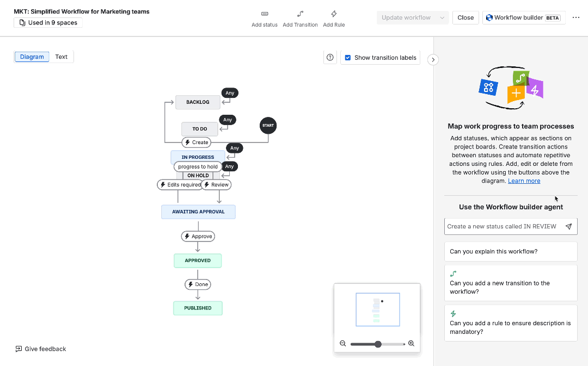
Task: Click the Any badge beside ON HOLD
Action: [230, 166]
